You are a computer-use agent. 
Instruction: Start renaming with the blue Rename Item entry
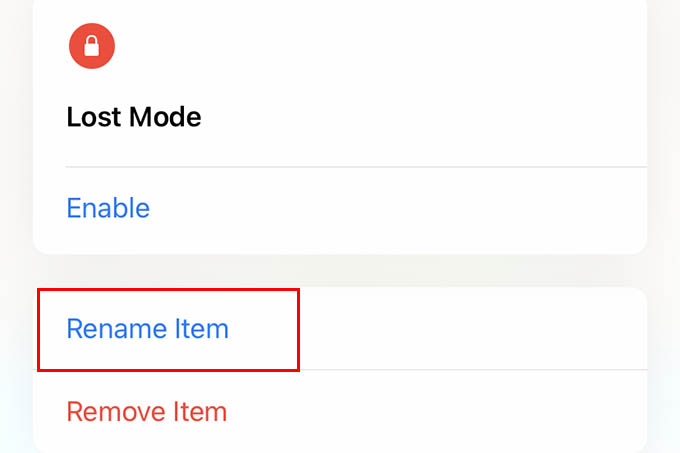pyautogui.click(x=147, y=329)
